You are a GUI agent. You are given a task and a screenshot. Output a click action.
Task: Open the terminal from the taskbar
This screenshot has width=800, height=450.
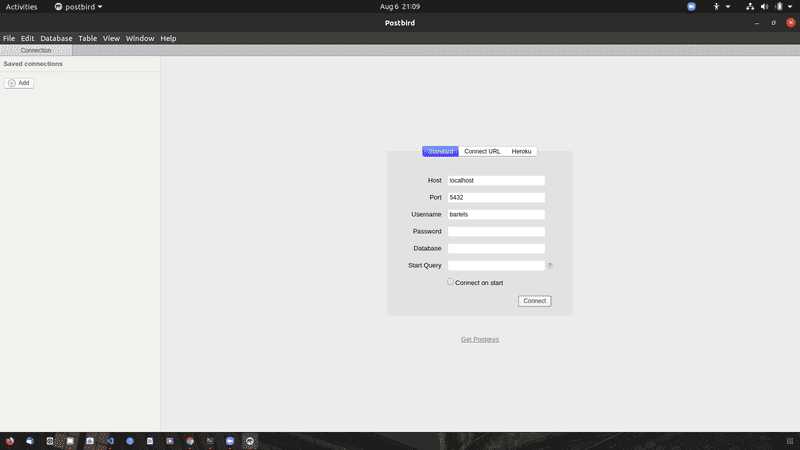[210, 441]
